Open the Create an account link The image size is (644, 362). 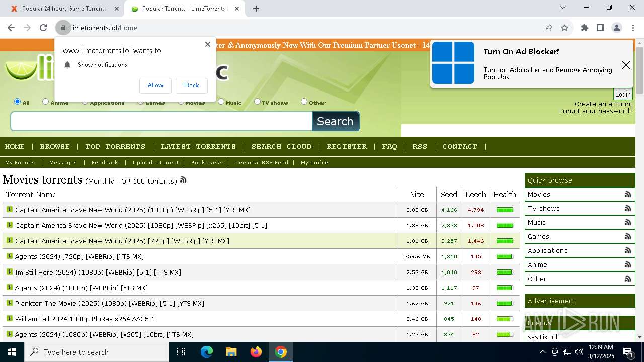[604, 104]
